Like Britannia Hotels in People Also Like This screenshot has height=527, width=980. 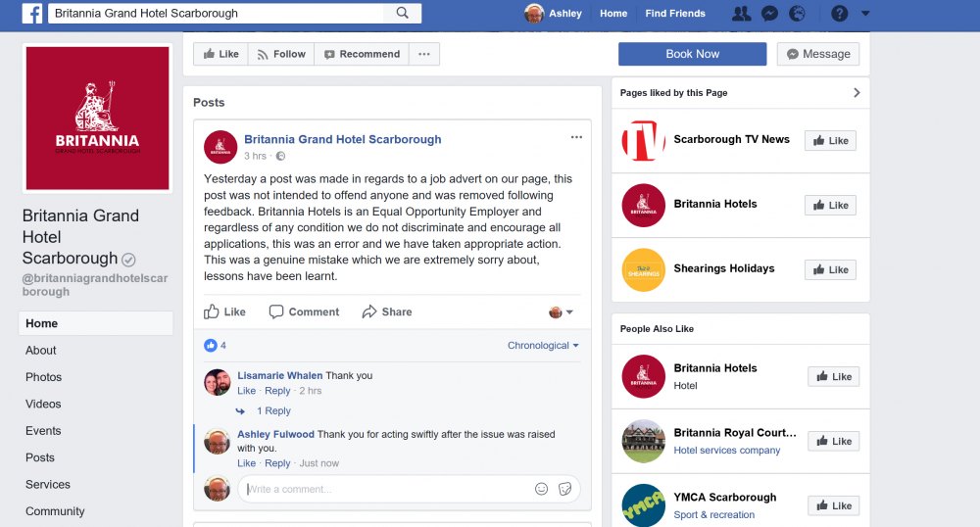tap(833, 376)
